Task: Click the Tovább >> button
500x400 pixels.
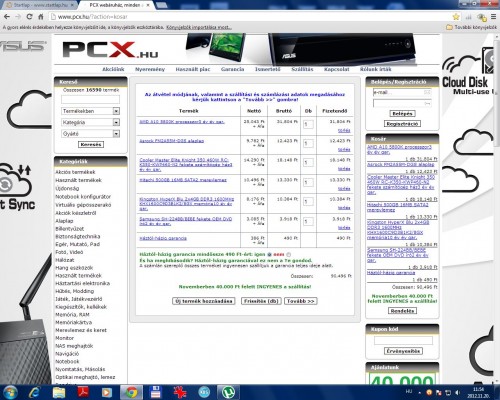Action: (x=300, y=301)
